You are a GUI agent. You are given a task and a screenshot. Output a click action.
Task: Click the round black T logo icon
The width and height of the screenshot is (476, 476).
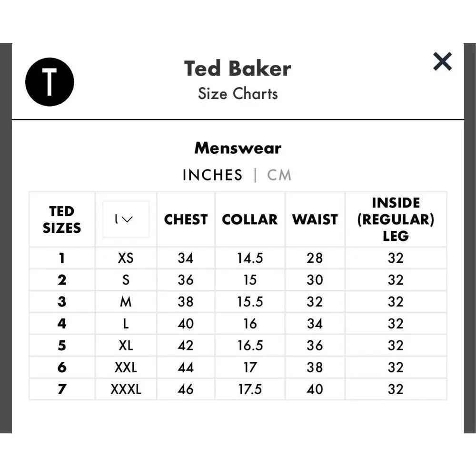(x=50, y=82)
